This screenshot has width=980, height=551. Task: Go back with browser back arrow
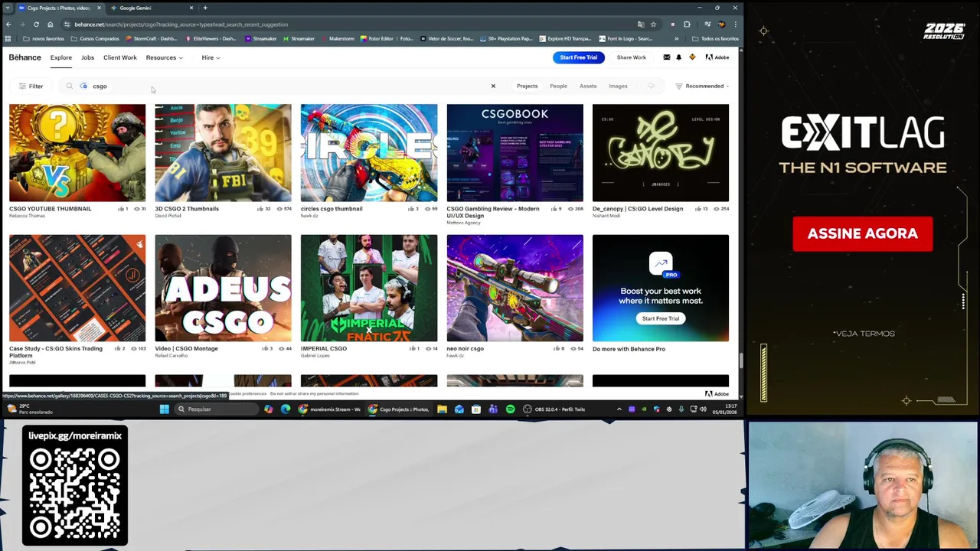(x=8, y=24)
